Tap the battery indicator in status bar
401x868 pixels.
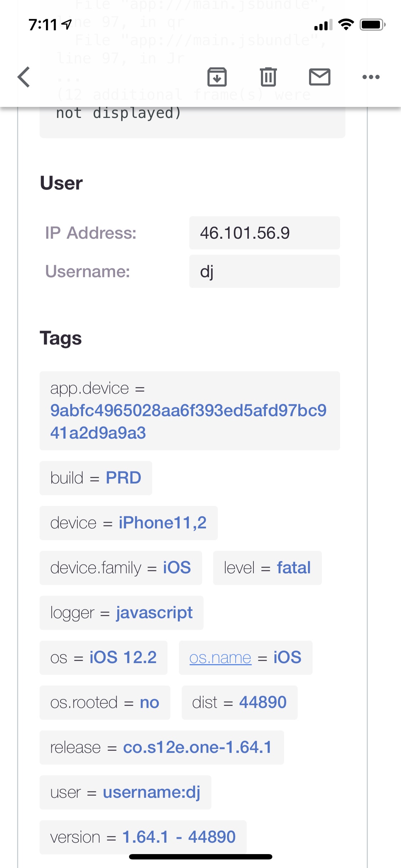point(372,25)
